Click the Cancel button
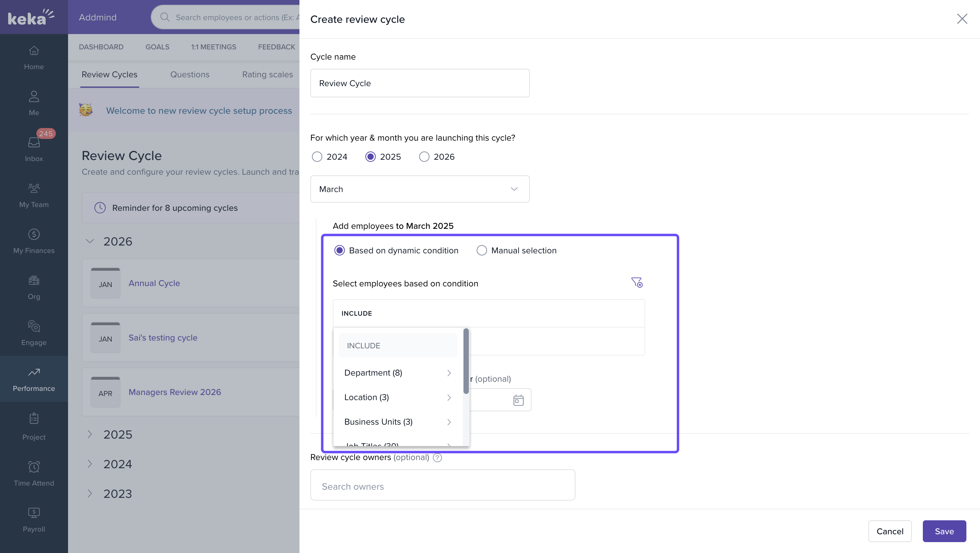Image resolution: width=980 pixels, height=553 pixels. coord(889,531)
